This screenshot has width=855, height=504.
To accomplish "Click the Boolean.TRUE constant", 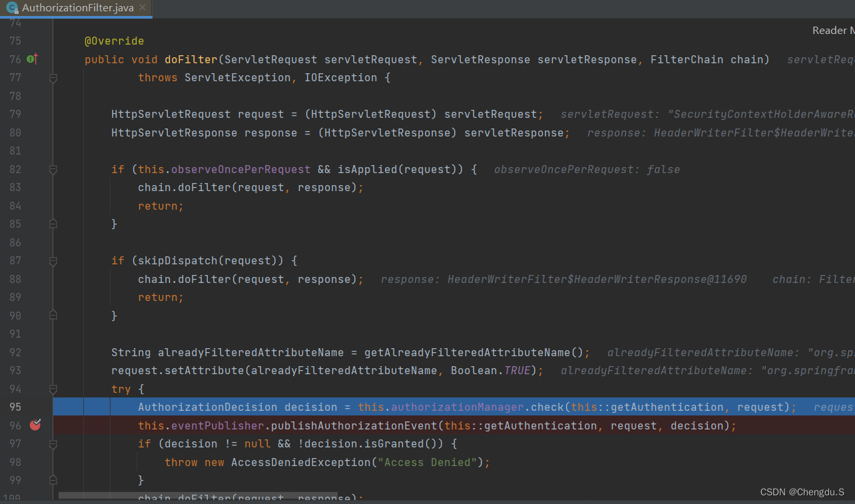I will click(x=490, y=370).
